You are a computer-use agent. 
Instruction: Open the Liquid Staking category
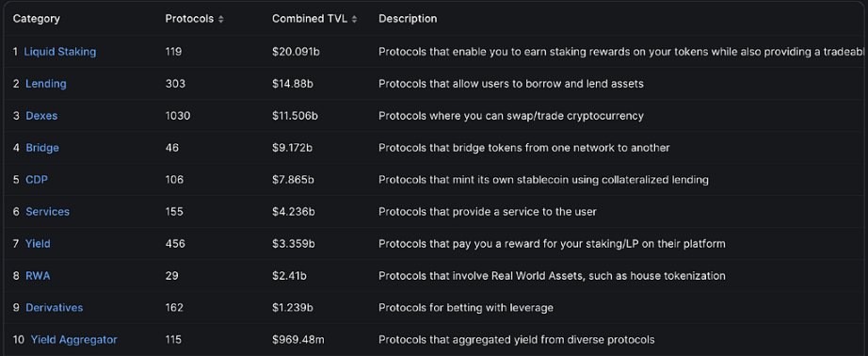click(x=60, y=52)
